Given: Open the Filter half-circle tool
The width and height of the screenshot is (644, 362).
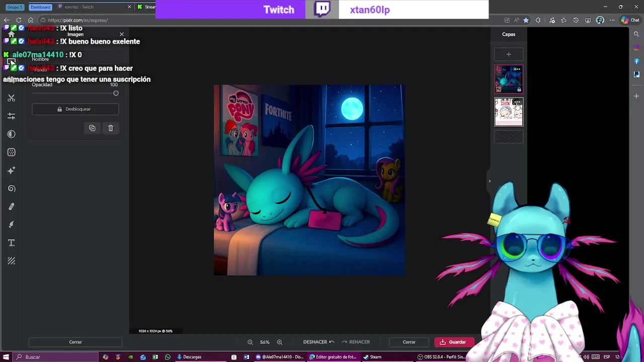Looking at the screenshot, I should pyautogui.click(x=11, y=134).
